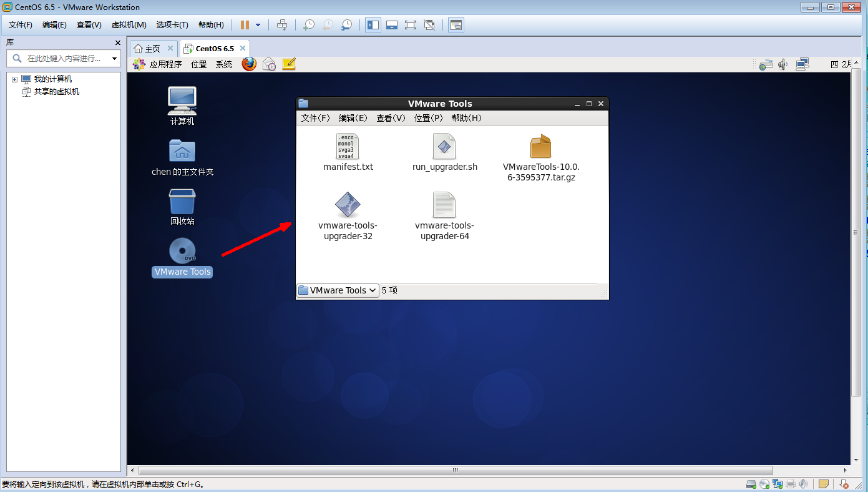Select the vmware-tools-upgrader-32 file
Screen dimensions: 868x492
click(348, 216)
